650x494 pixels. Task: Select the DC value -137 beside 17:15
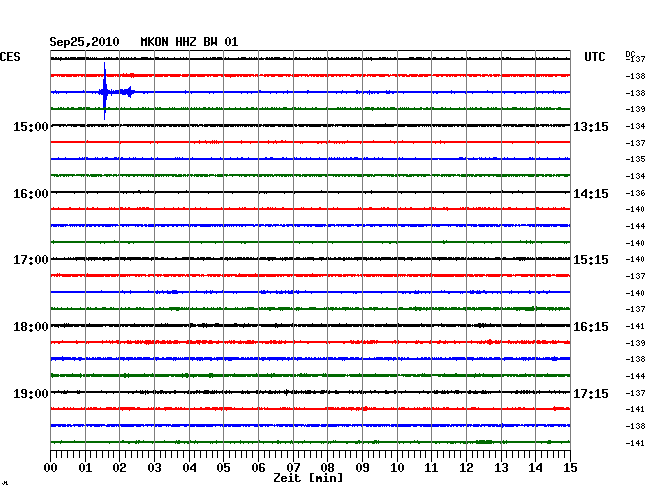tap(635, 393)
